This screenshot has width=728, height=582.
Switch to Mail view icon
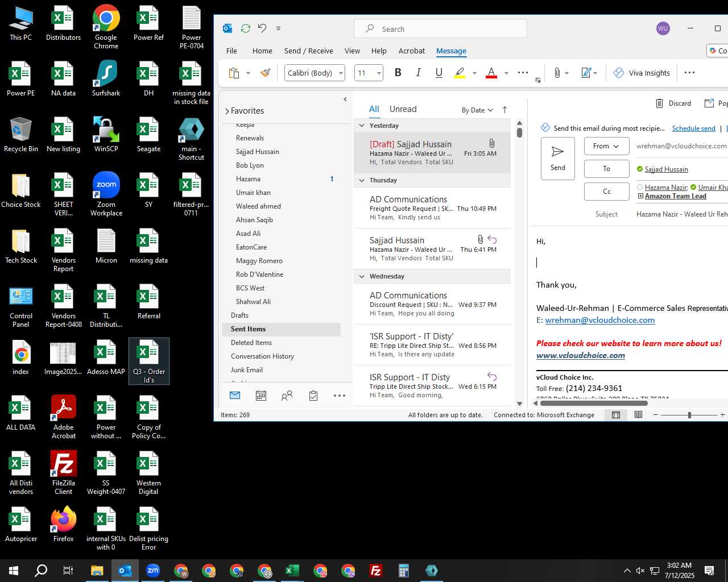click(x=235, y=396)
